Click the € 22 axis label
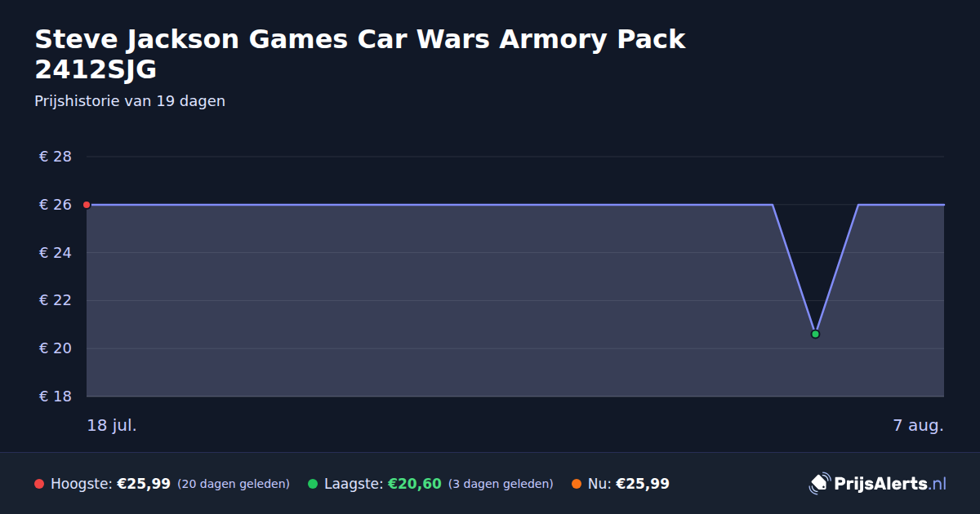 (x=56, y=300)
